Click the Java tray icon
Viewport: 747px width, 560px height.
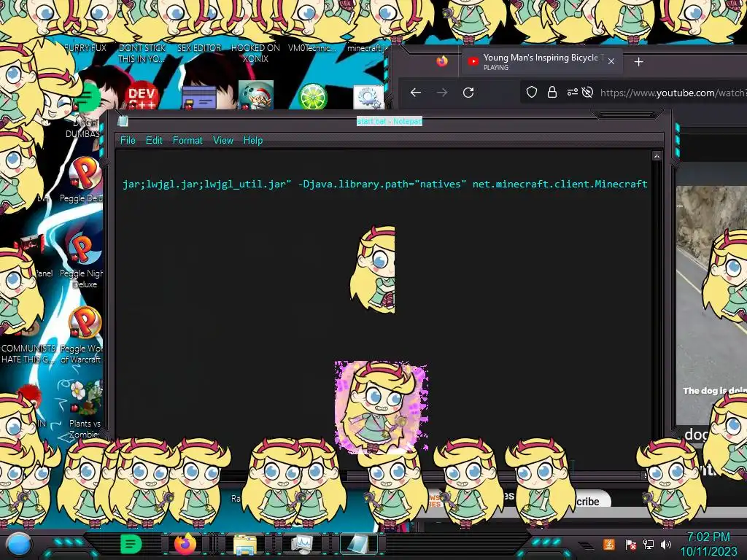pos(609,544)
